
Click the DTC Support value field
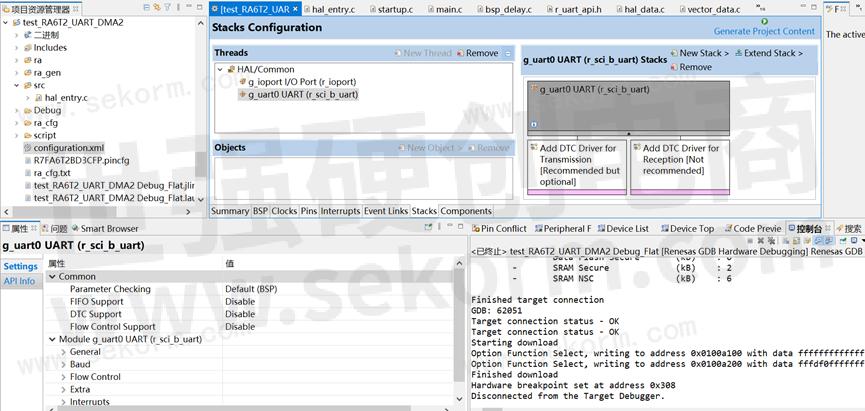coord(340,314)
